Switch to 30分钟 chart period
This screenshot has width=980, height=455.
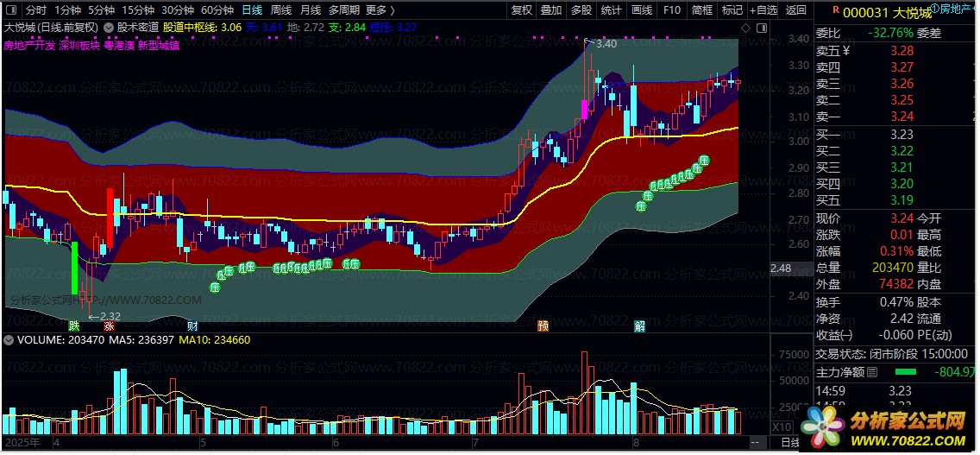coord(178,10)
